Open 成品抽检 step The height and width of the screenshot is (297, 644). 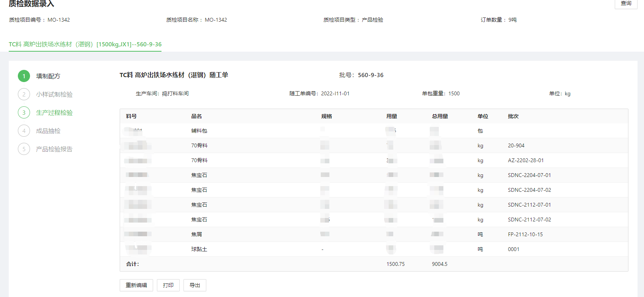tap(48, 131)
